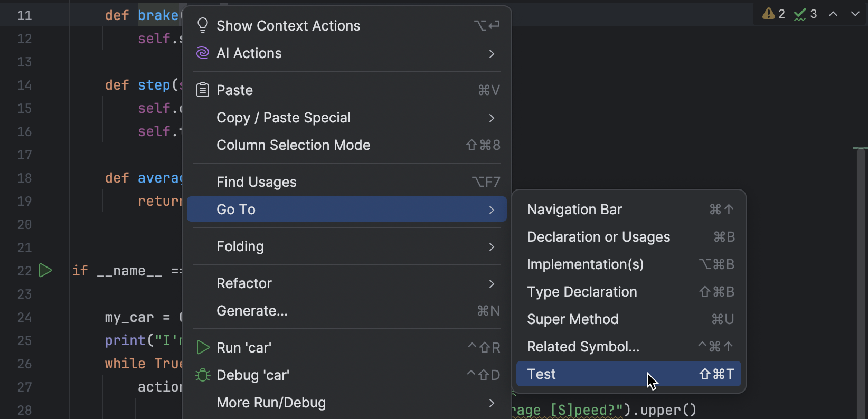Select Test from the Go To submenu

542,374
